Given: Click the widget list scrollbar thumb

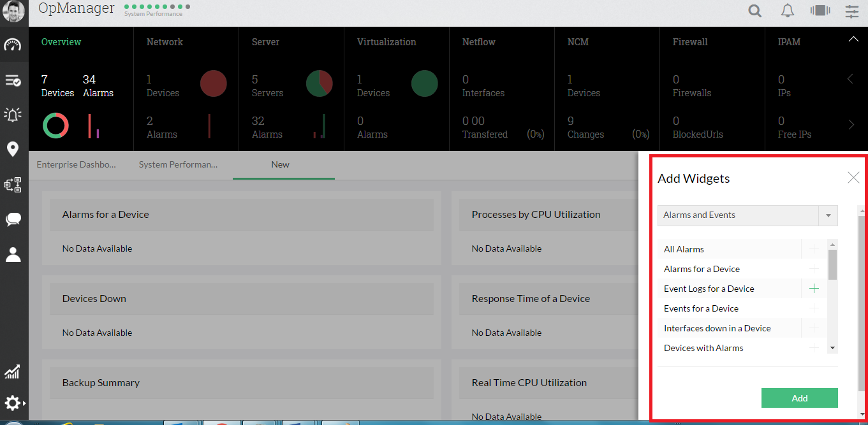Looking at the screenshot, I should tap(832, 264).
